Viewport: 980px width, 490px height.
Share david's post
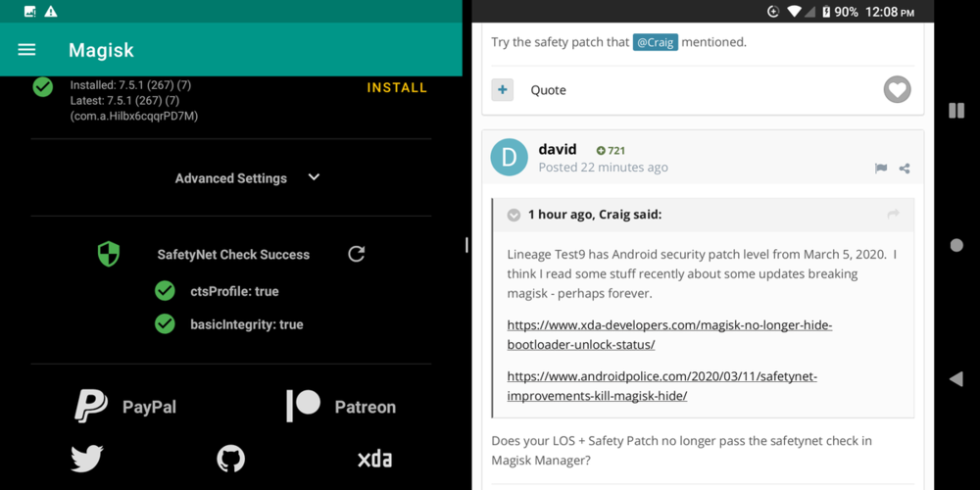[x=905, y=169]
